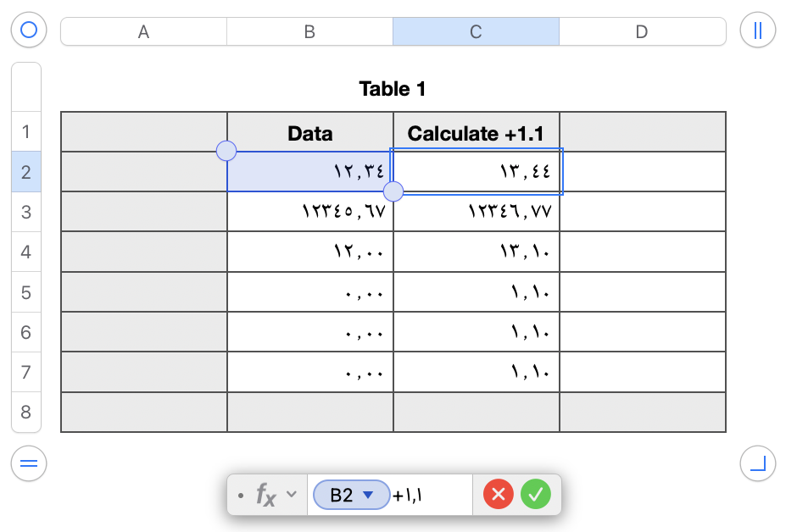
Task: Click the lower-right selection handle of B2
Action: (x=393, y=191)
